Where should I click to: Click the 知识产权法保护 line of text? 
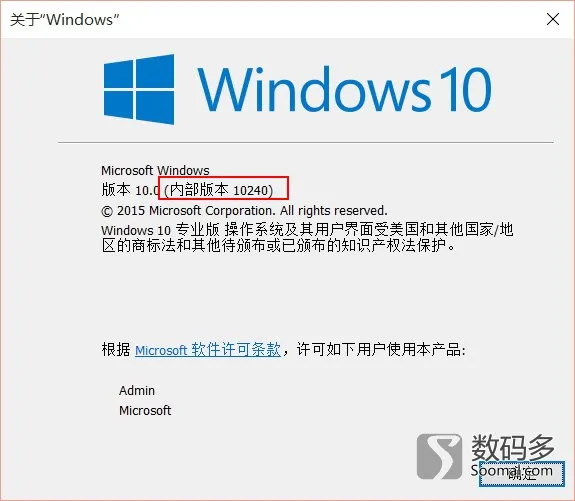click(279, 246)
